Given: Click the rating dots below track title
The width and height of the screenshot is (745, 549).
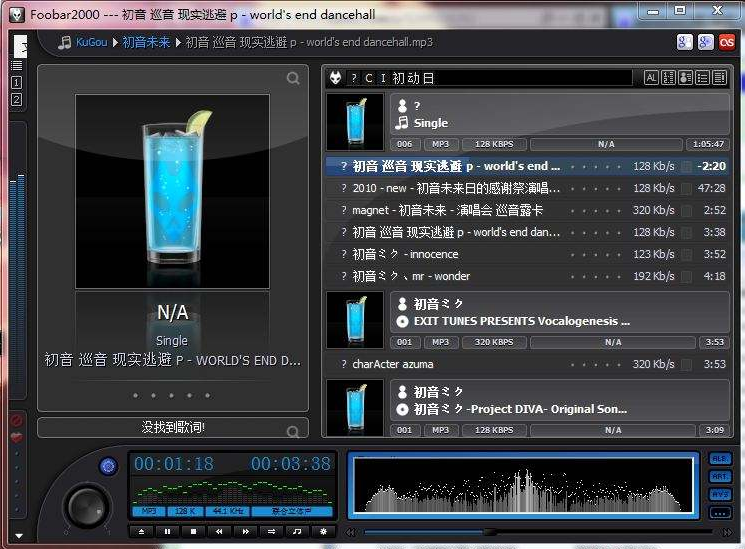Looking at the screenshot, I should tap(172, 395).
